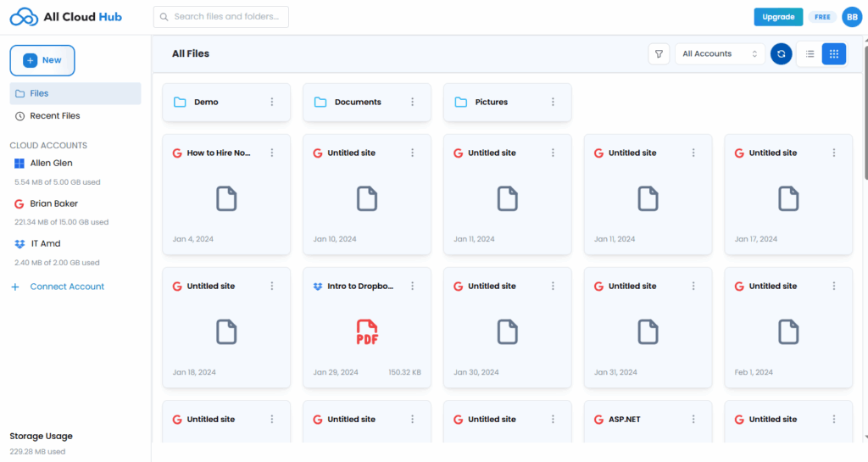Open options for Intro to Dropbo... file
The height and width of the screenshot is (462, 868).
coord(413,286)
